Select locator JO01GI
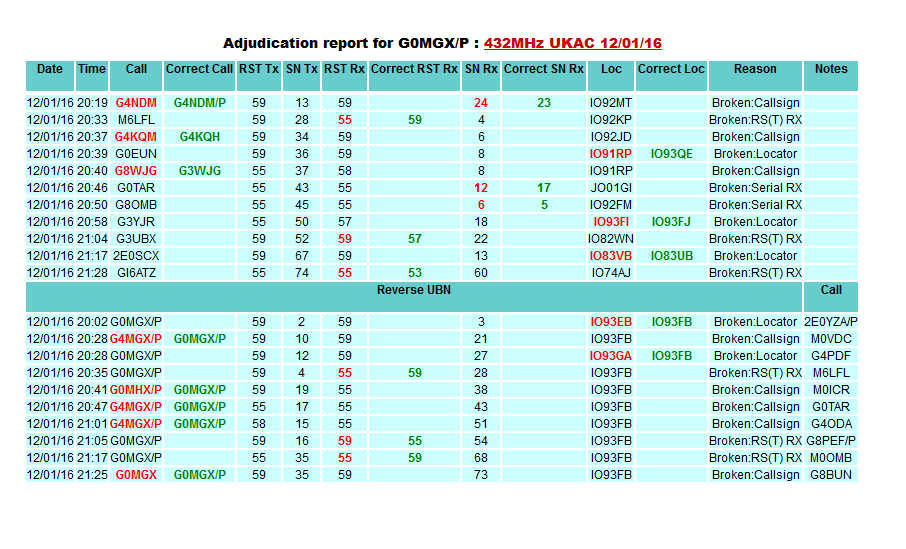Viewport: 906px width, 549px height. [611, 188]
